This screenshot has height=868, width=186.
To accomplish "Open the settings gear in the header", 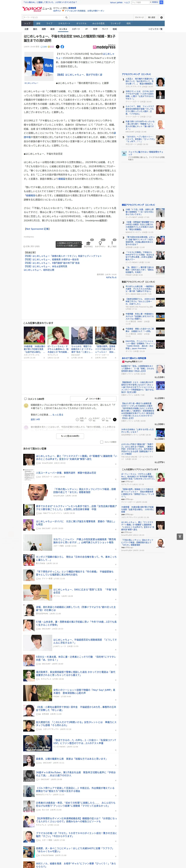I will pos(161,18).
